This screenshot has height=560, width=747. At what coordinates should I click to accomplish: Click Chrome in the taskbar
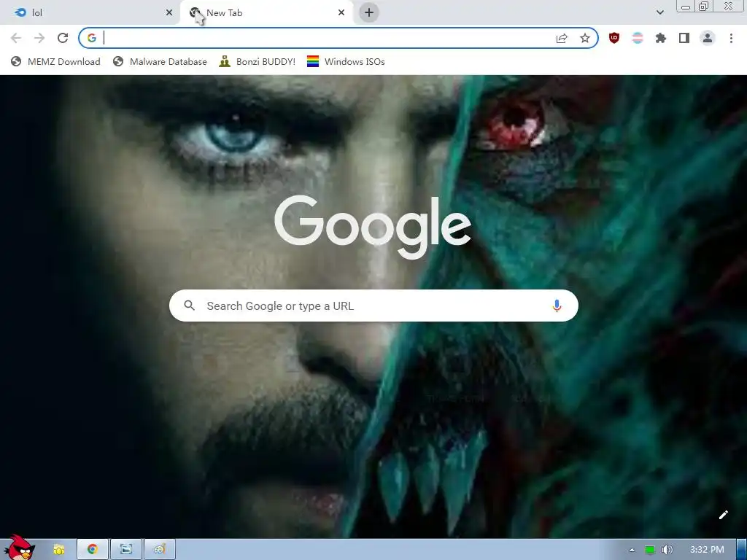[93, 550]
